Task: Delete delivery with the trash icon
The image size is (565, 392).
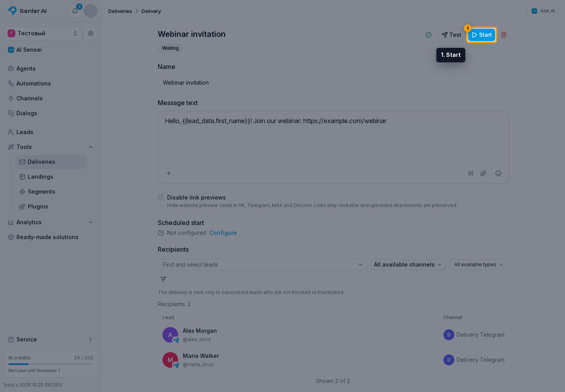Action: [x=504, y=35]
